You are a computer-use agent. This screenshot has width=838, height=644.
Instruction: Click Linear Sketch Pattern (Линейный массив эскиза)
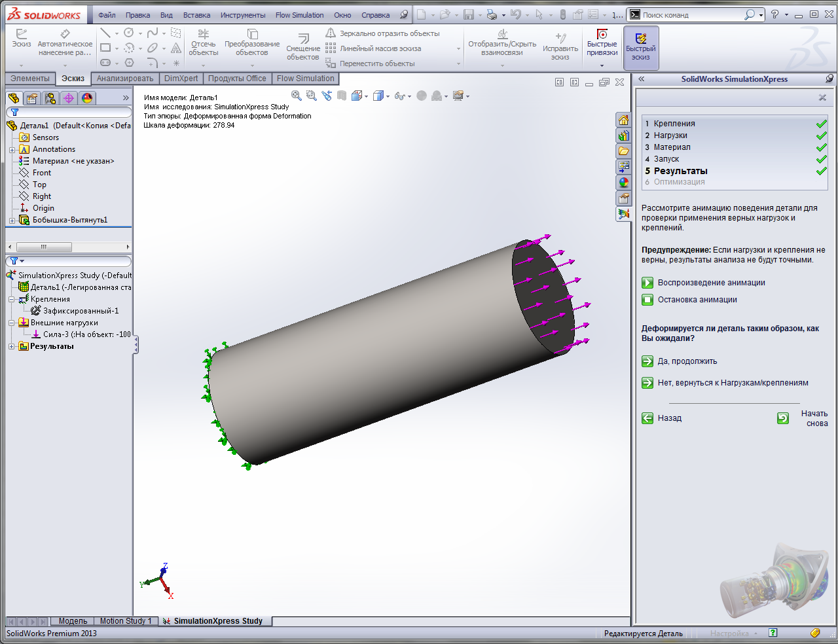pyautogui.click(x=373, y=48)
